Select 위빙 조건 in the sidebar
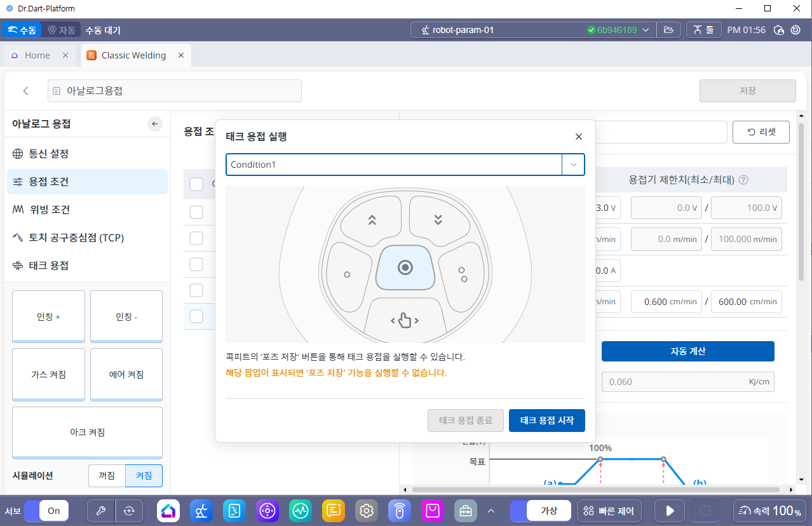 coord(50,210)
